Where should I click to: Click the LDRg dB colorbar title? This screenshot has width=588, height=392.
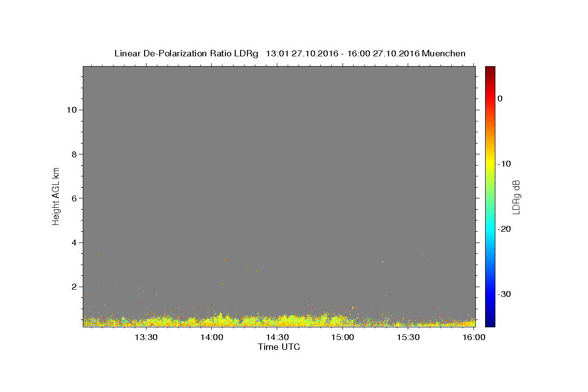pyautogui.click(x=516, y=196)
